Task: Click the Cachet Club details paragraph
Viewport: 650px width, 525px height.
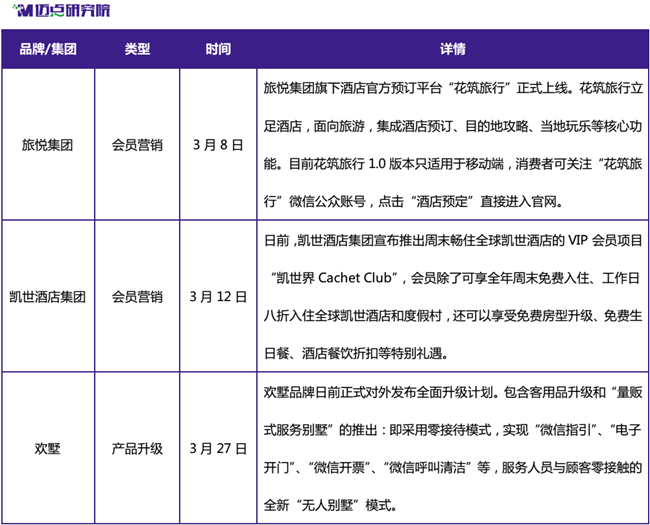Action: [x=453, y=297]
